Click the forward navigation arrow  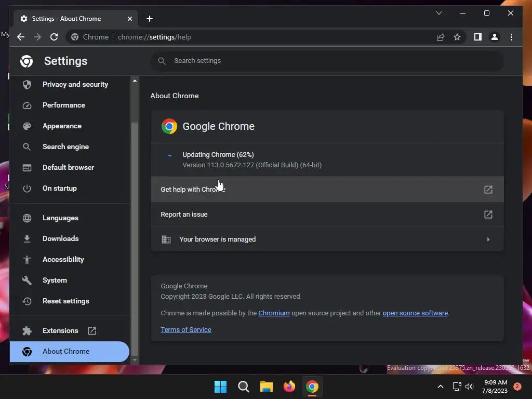tap(37, 37)
